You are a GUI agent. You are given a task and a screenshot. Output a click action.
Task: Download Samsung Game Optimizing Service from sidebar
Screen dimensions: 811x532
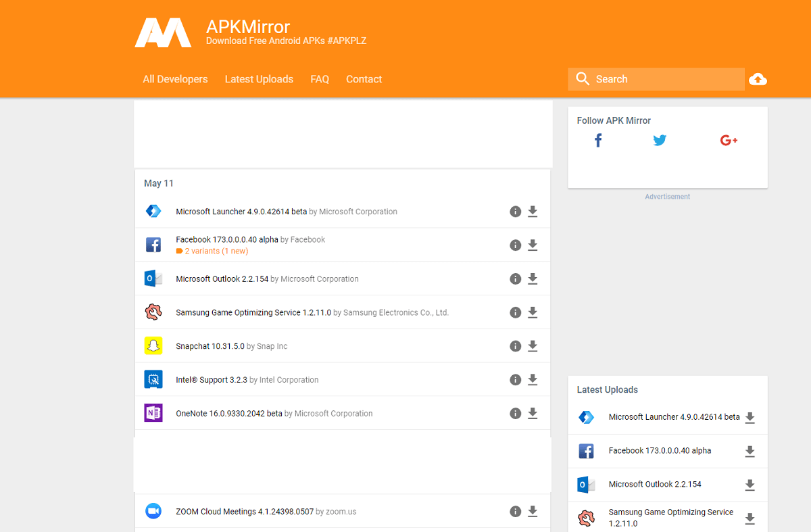[749, 518]
